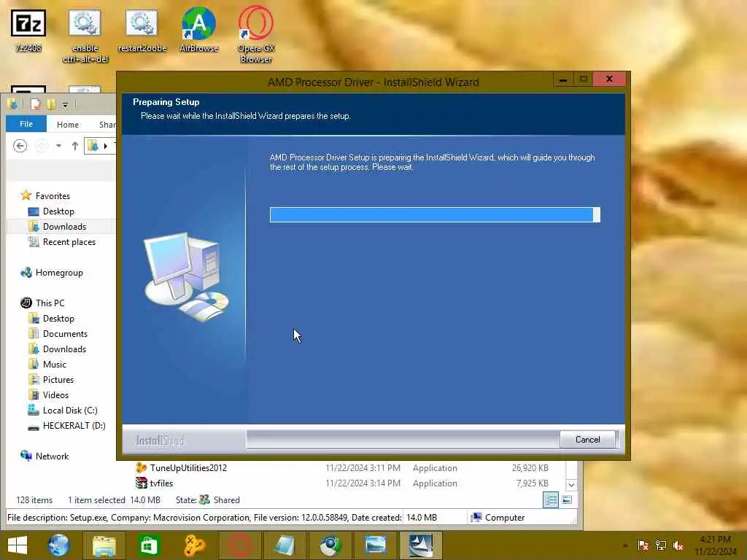747x560 pixels.
Task: Open the Chromium-style browser taskbar icon
Action: point(330,545)
